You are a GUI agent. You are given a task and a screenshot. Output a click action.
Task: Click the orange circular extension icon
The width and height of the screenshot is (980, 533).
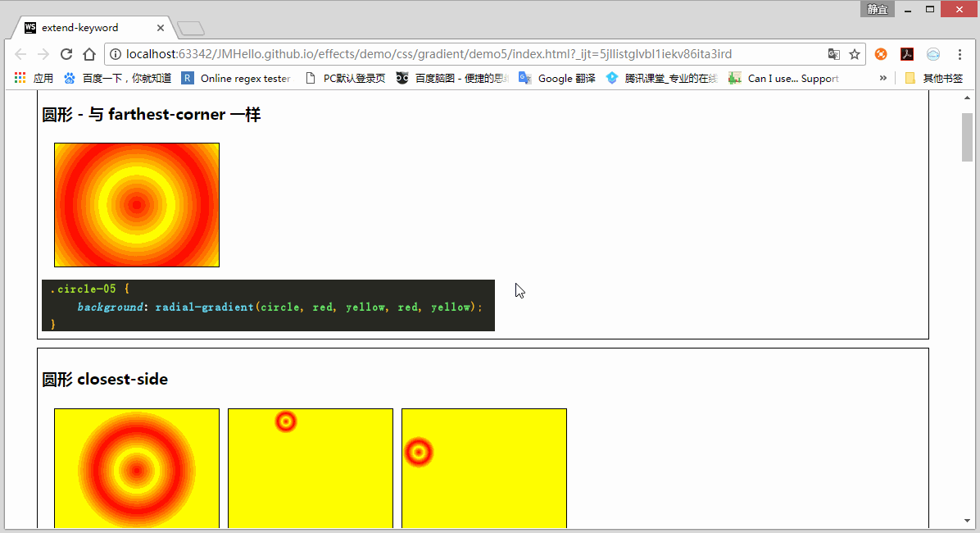[x=881, y=54]
